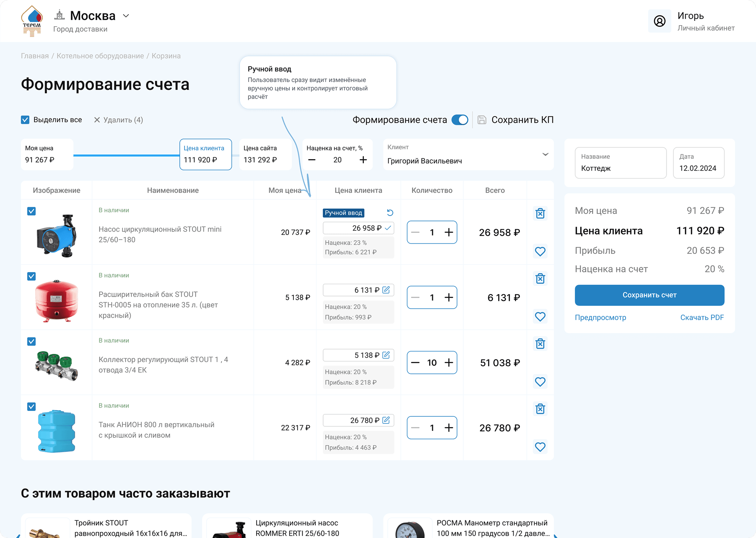Open the Москва delivery city dropdown
This screenshot has width=756, height=538.
(126, 16)
